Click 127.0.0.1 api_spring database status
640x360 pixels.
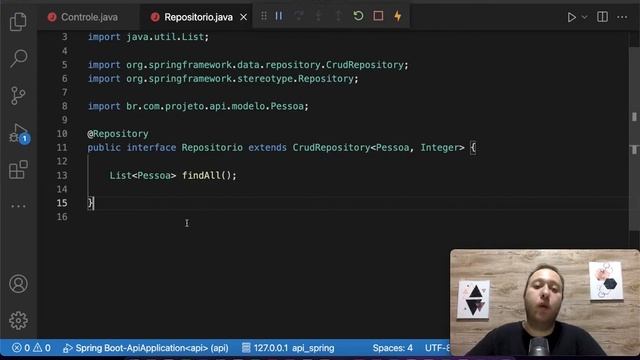point(288,348)
